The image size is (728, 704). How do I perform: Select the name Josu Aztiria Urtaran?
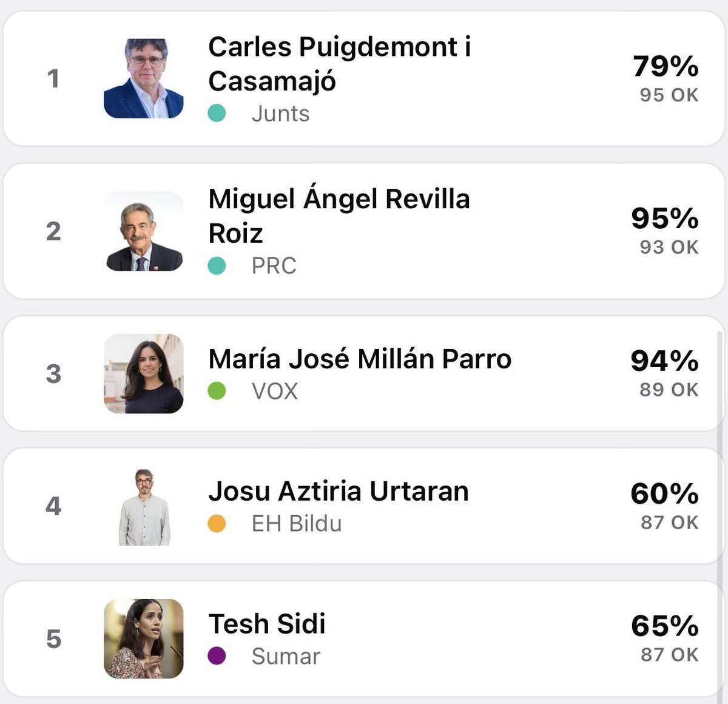tap(339, 491)
